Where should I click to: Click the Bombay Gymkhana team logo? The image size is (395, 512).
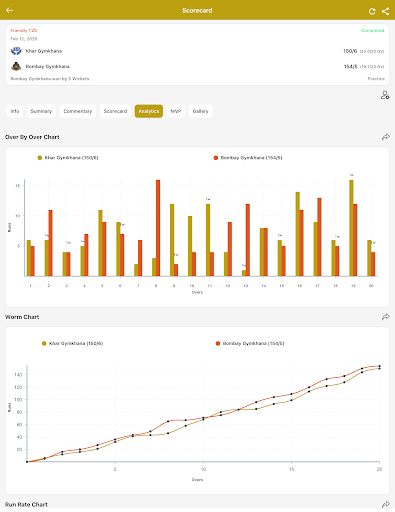(x=16, y=66)
